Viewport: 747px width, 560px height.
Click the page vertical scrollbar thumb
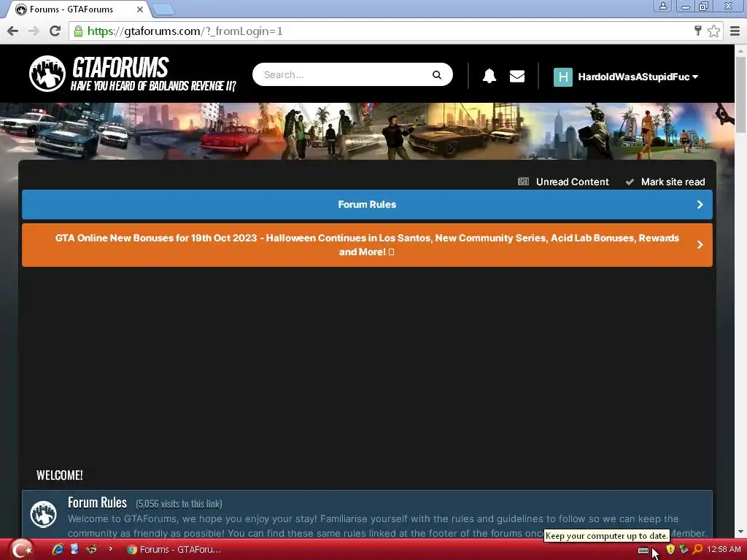741,94
